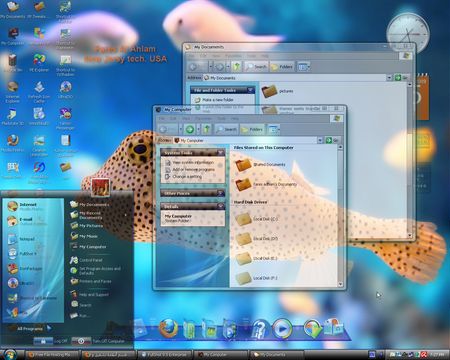Click the Log Off button
Image resolution: width=450 pixels, height=360 pixels.
(x=51, y=341)
